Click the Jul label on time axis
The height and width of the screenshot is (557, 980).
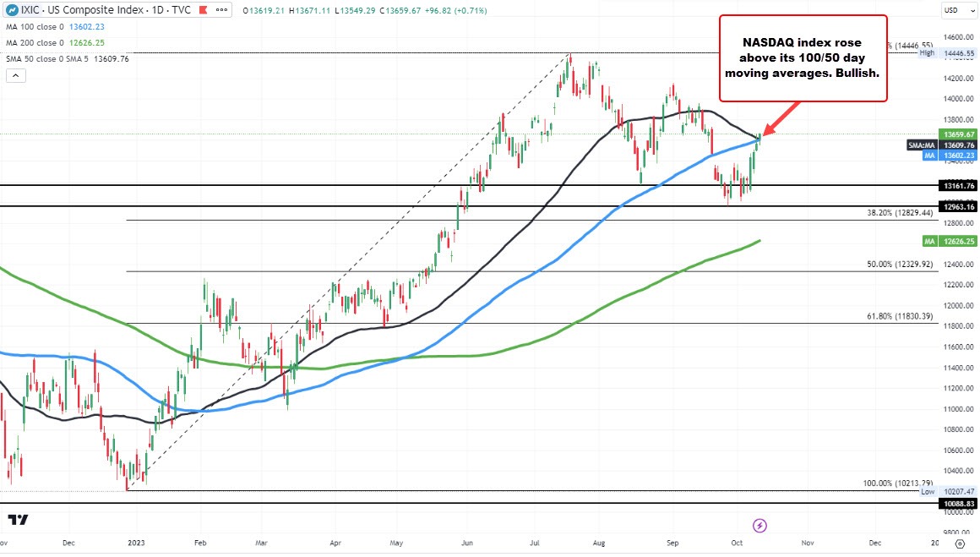[535, 543]
